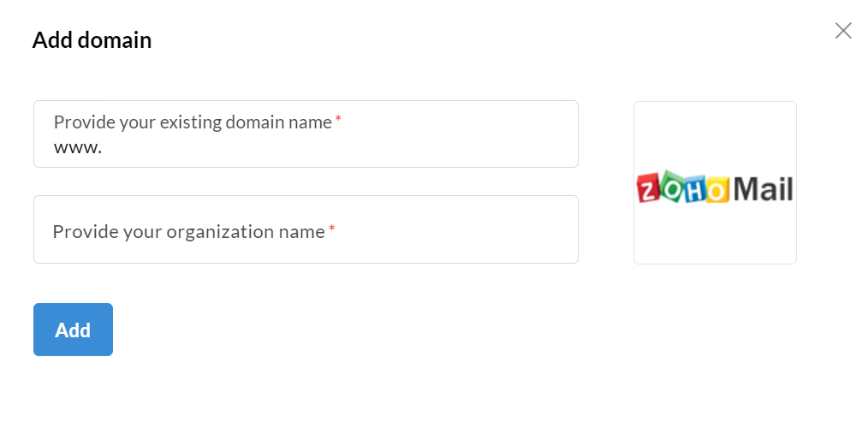
Task: Click the red Z block in Zoho logo
Action: click(650, 188)
